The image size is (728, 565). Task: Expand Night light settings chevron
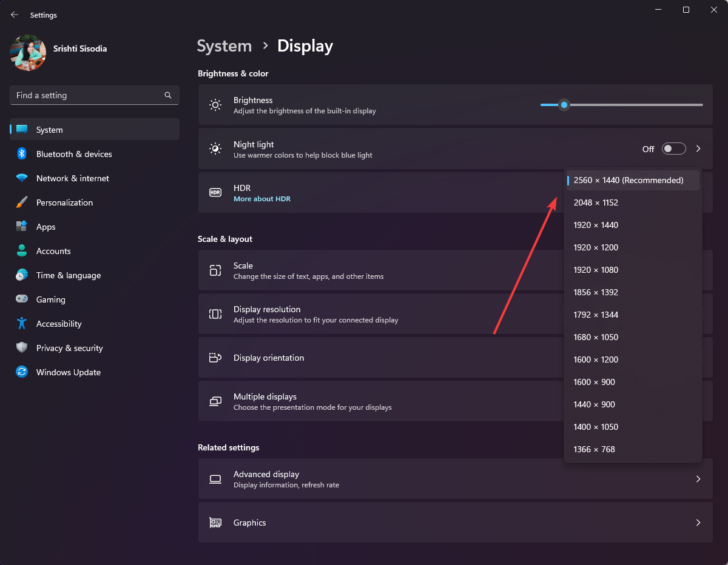coord(698,149)
